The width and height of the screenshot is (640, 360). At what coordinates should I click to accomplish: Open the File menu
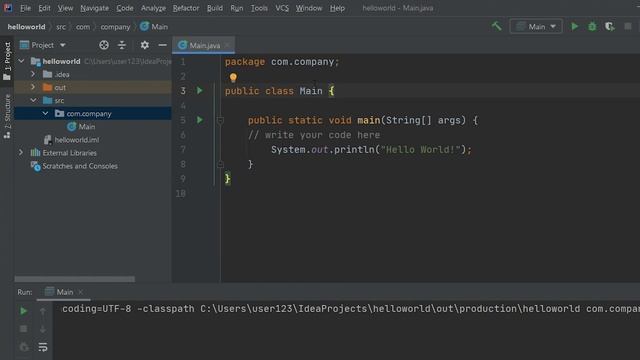pyautogui.click(x=25, y=8)
